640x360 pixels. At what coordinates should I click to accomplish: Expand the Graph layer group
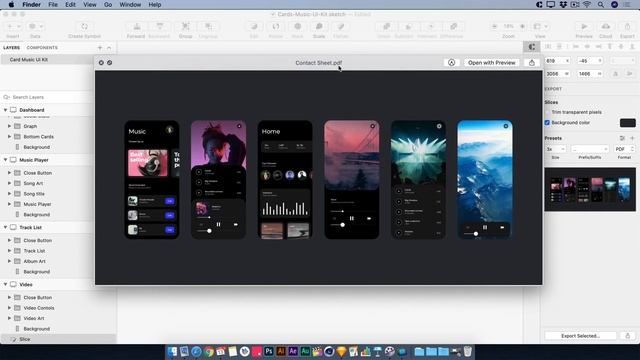click(9, 126)
